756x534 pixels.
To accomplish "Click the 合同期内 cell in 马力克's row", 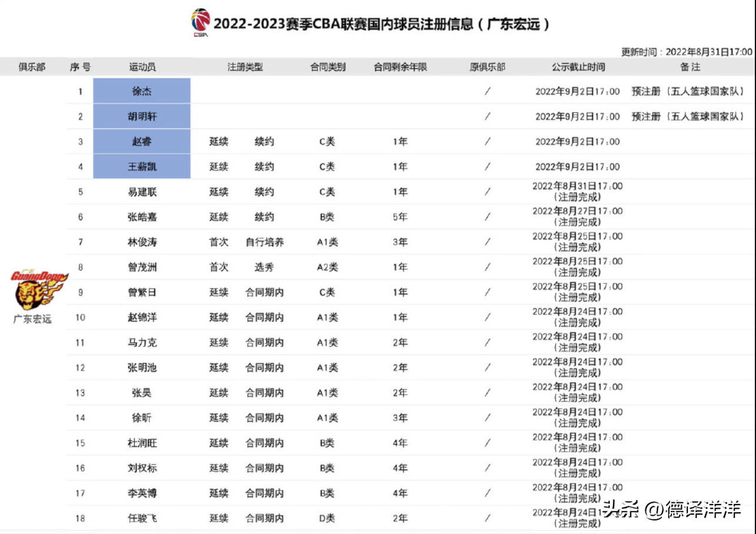I will coord(265,342).
